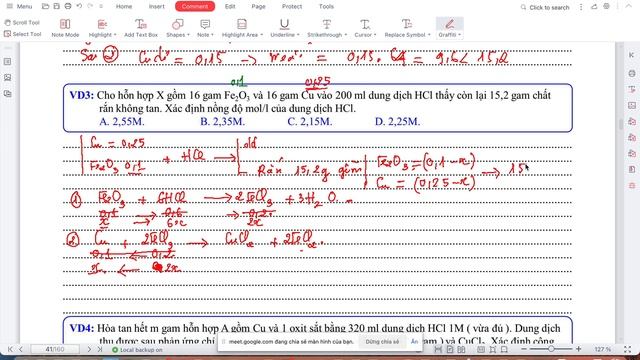This screenshot has width=640, height=360.
Task: Select the Strikethrough tool icon
Action: 327,24
